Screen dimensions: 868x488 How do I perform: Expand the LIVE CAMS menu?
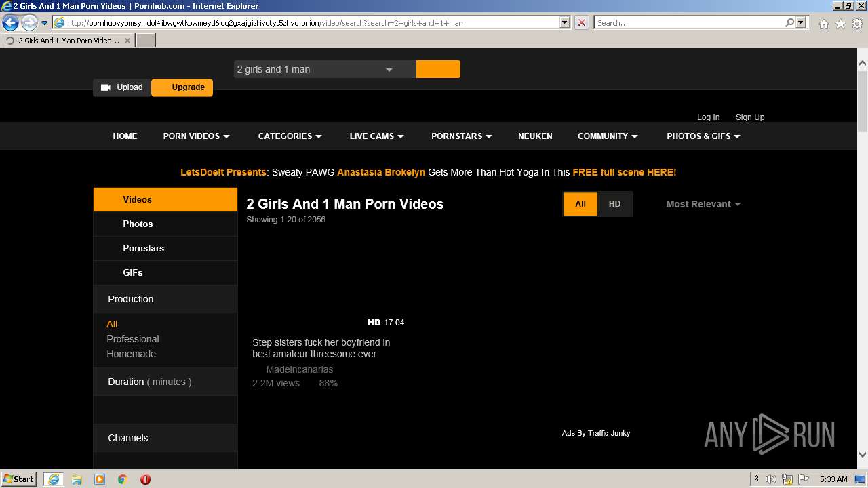click(376, 136)
